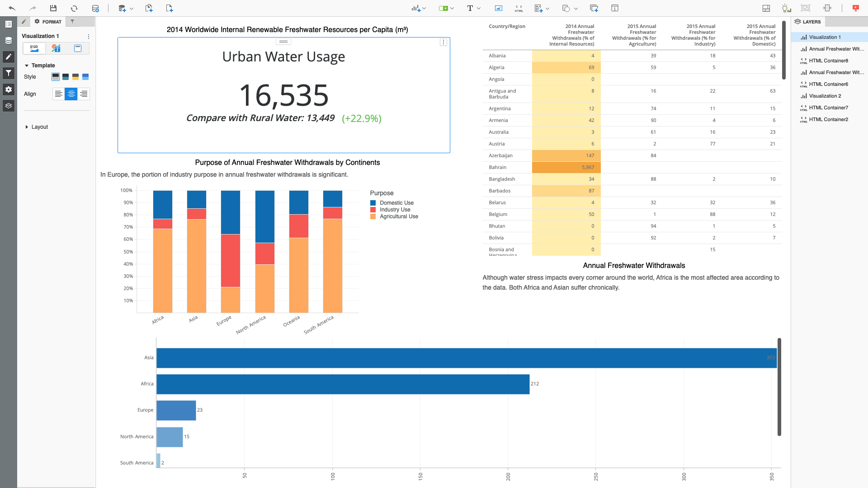The image size is (868, 488).
Task: Select the Text and Form format option
Action: [x=56, y=48]
